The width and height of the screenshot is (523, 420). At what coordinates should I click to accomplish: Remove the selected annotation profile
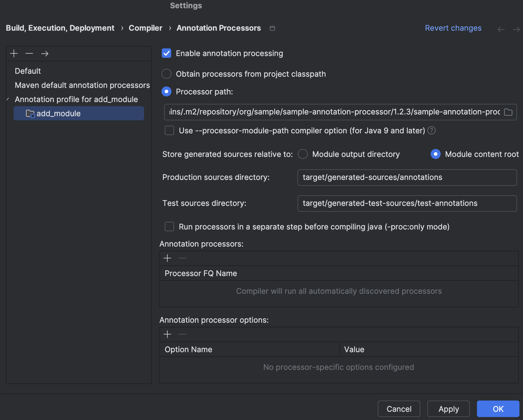point(29,53)
